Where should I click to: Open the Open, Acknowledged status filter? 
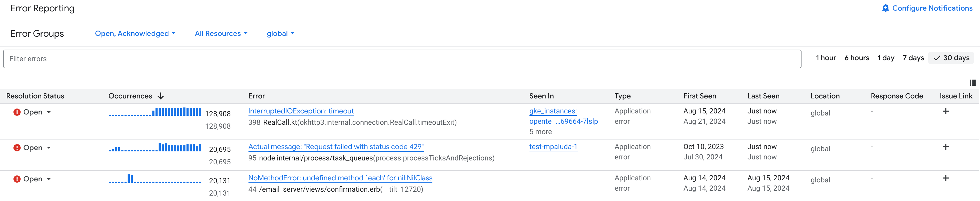[135, 34]
